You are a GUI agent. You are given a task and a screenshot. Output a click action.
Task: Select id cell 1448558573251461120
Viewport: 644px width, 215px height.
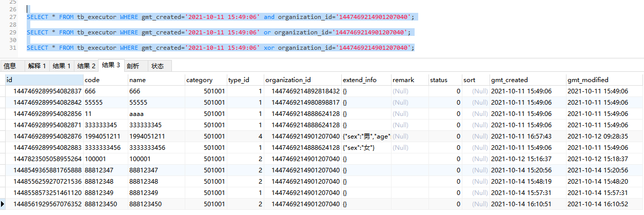point(44,192)
